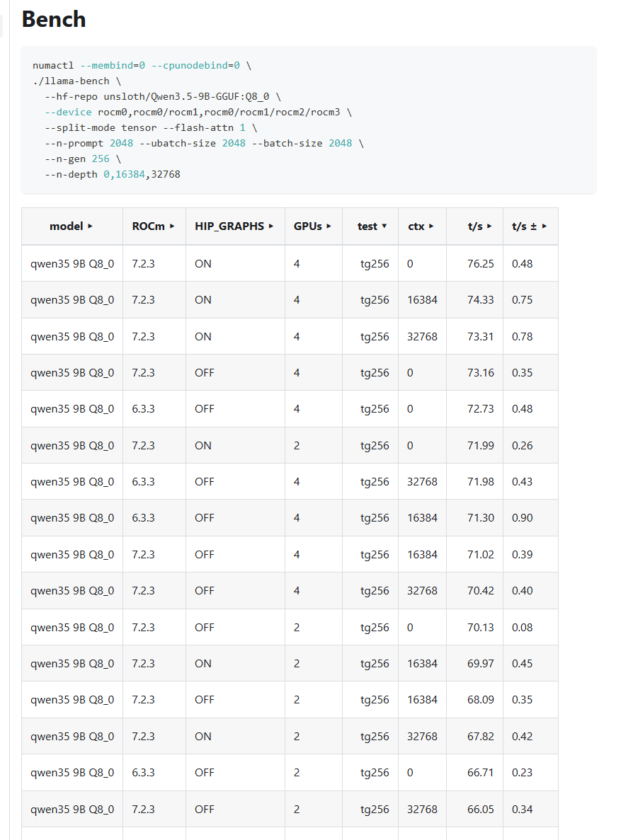The image size is (621, 840).
Task: Click HIP_GRAPHS ON in the 67.82 row
Action: tap(203, 736)
